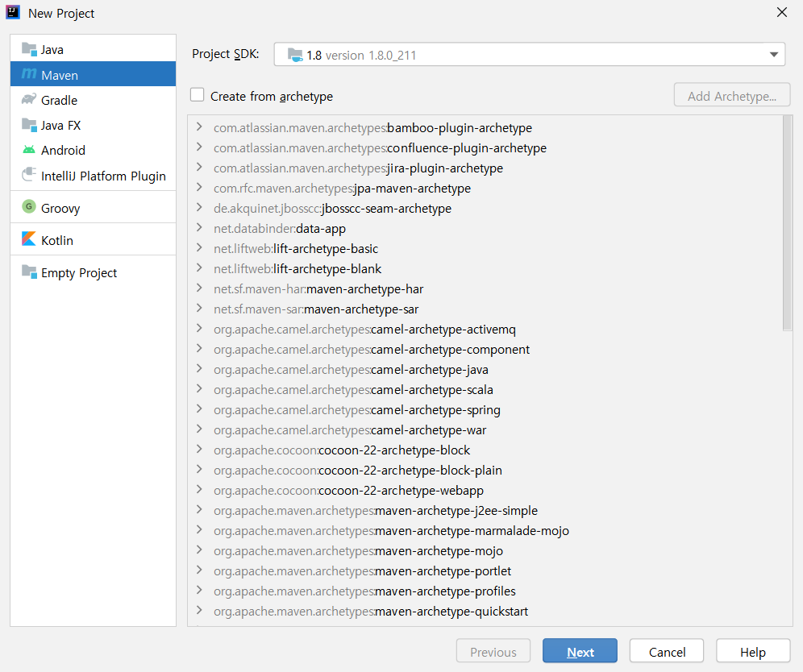Expand confluence-plugin-archetype node

[x=199, y=147]
